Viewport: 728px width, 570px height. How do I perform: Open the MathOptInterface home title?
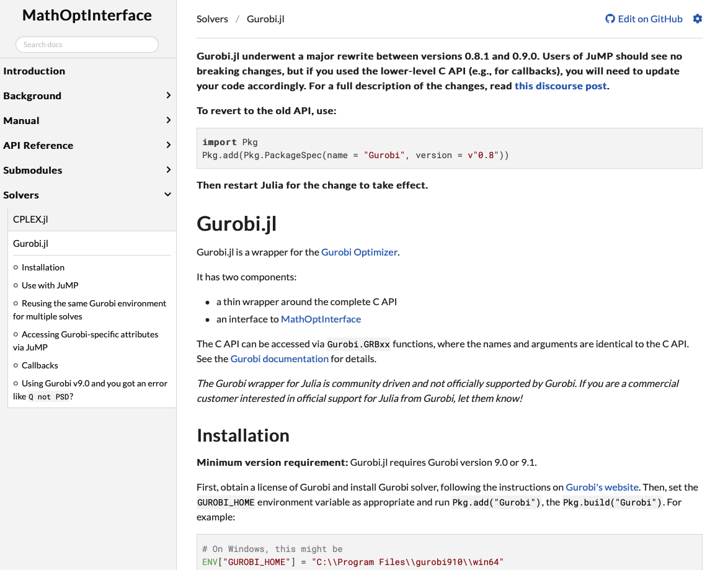tap(87, 15)
